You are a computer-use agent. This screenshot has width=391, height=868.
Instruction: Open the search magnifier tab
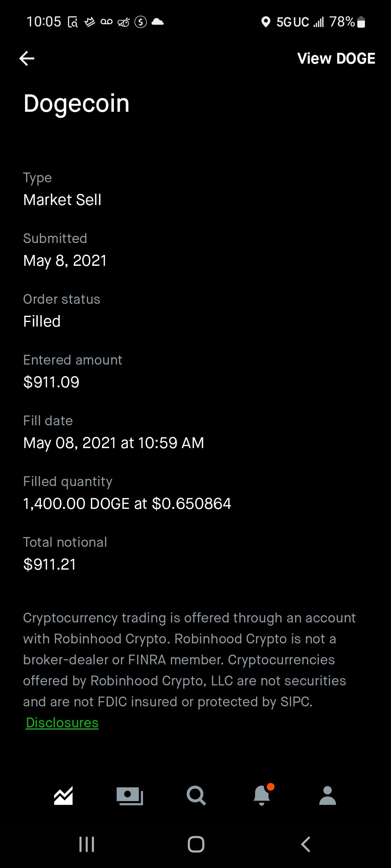196,796
